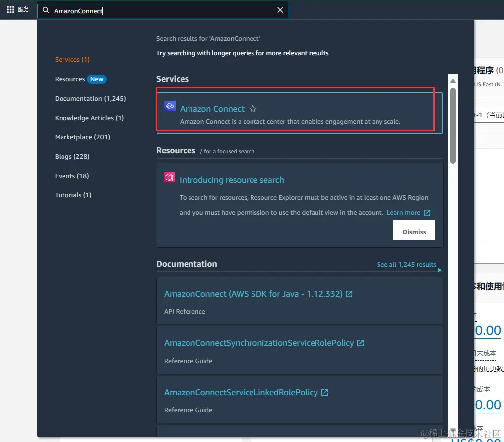Open Introducing resource search link

[x=232, y=180]
